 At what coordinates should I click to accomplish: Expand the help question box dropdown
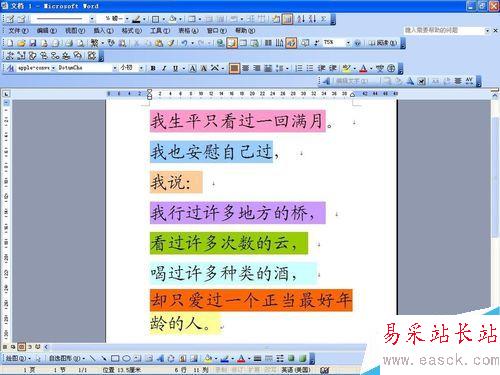pyautogui.click(x=487, y=30)
